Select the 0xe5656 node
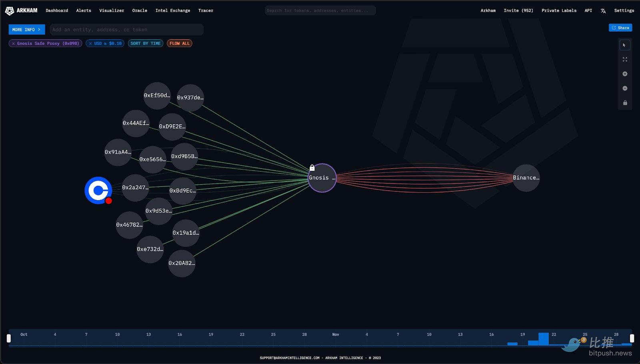This screenshot has height=364, width=640. coord(152,159)
